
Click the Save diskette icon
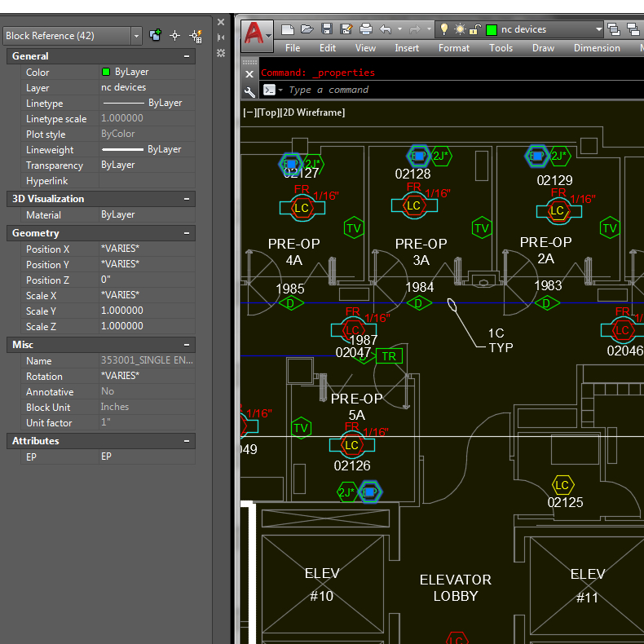(x=326, y=29)
